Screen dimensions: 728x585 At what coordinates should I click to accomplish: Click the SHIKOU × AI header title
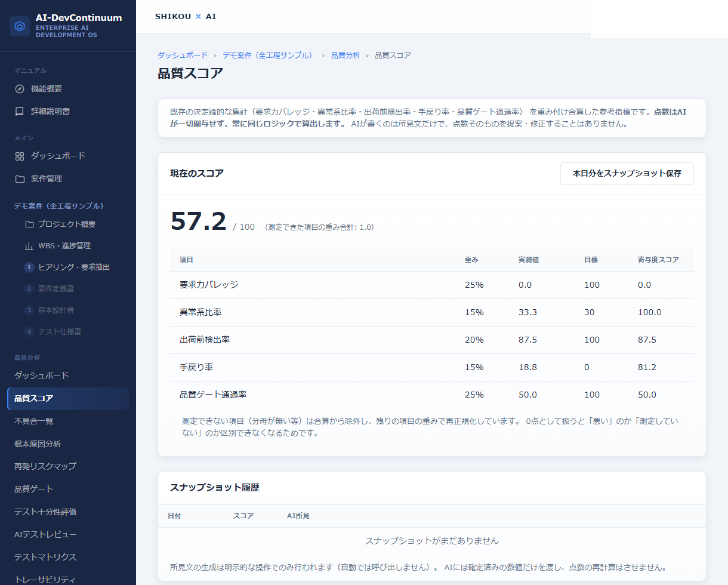186,17
